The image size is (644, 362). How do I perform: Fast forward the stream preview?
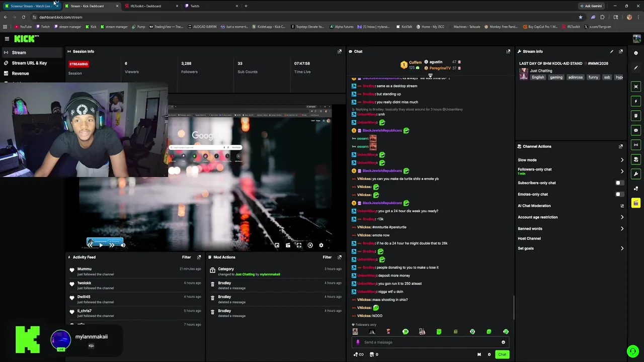(112, 245)
